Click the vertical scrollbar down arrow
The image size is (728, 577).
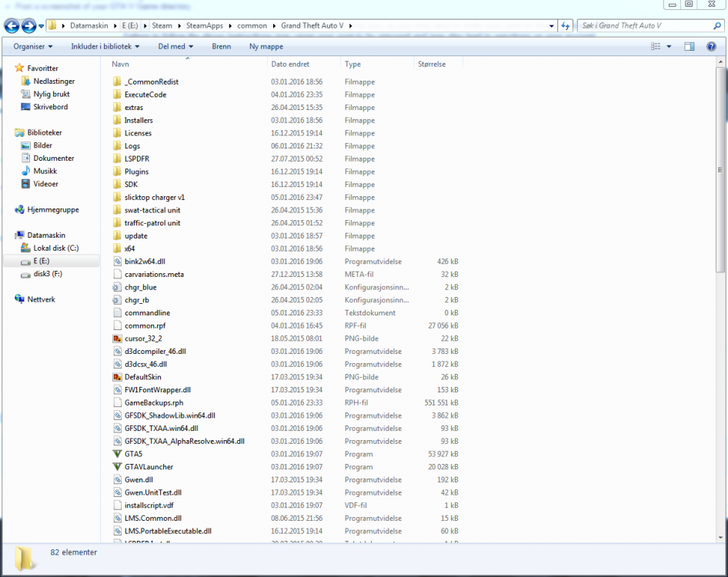[x=720, y=538]
